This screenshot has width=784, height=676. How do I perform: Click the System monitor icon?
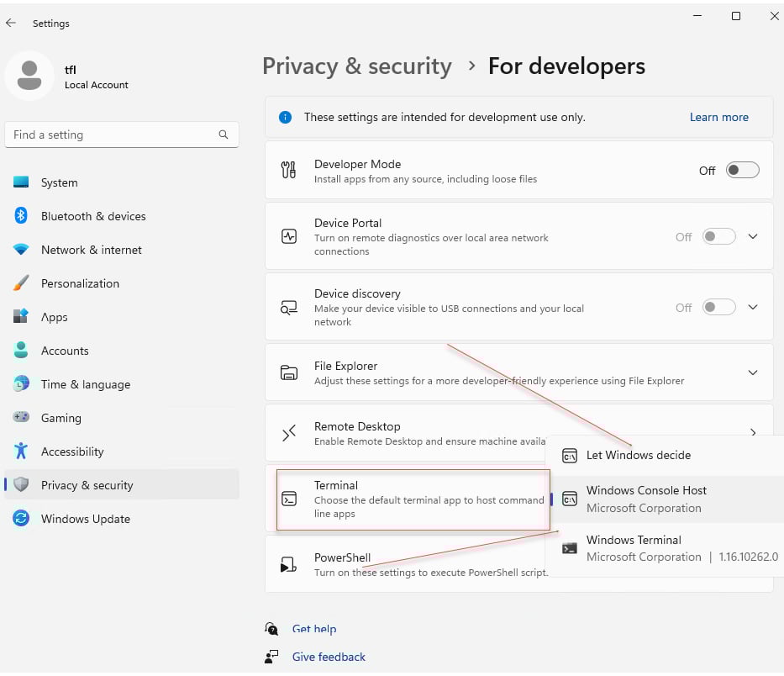pos(21,182)
